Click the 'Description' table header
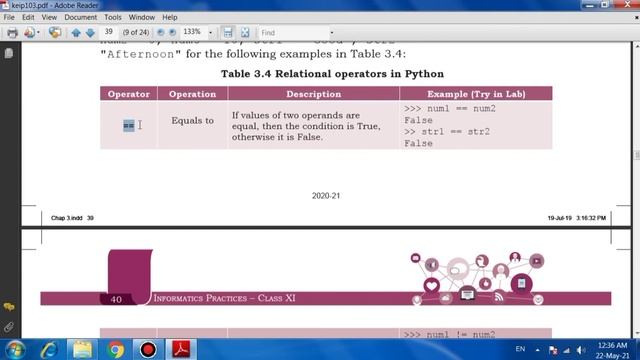 point(313,94)
